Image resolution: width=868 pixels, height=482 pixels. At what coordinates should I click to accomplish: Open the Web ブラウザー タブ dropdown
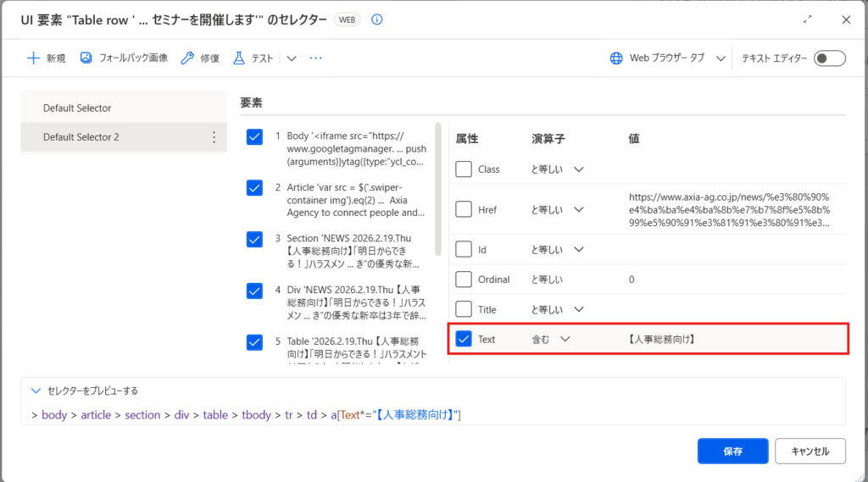click(x=721, y=58)
